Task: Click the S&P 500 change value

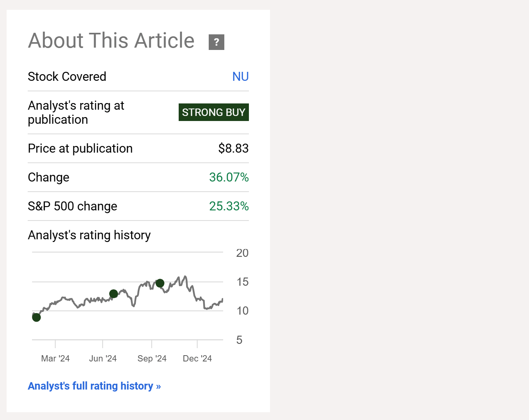Action: [229, 206]
